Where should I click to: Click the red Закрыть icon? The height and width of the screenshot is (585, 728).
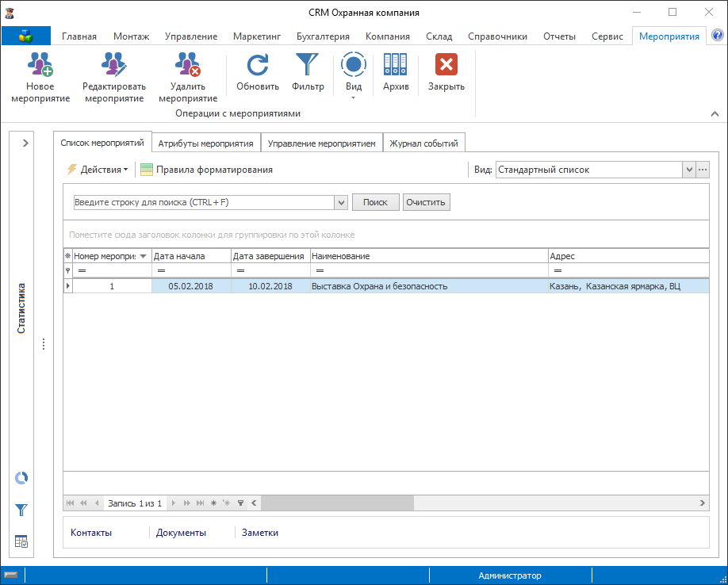tap(446, 65)
